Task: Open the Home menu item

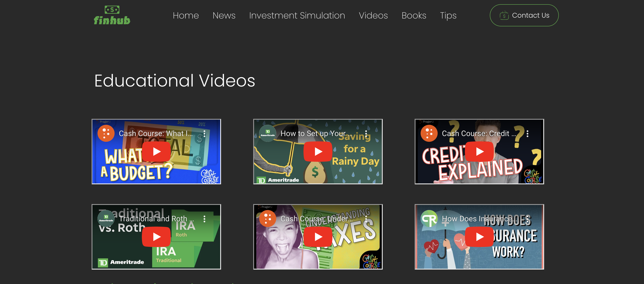Action: coord(186,16)
